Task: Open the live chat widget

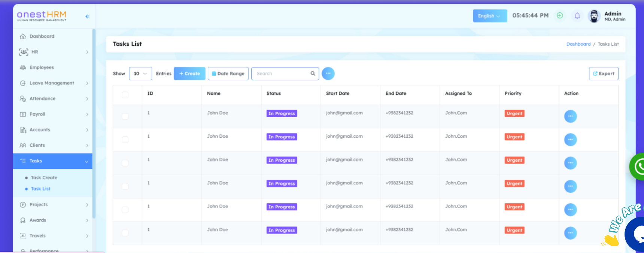Action: pos(635,235)
